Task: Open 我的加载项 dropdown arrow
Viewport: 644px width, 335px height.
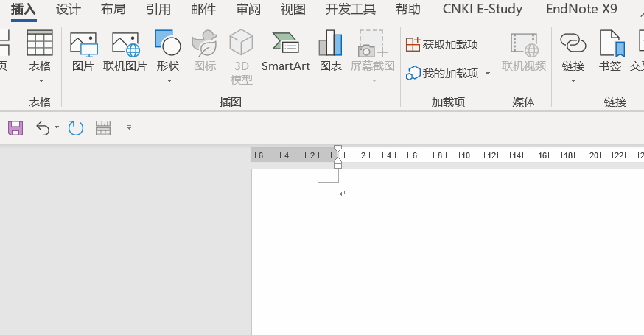Action: [488, 74]
